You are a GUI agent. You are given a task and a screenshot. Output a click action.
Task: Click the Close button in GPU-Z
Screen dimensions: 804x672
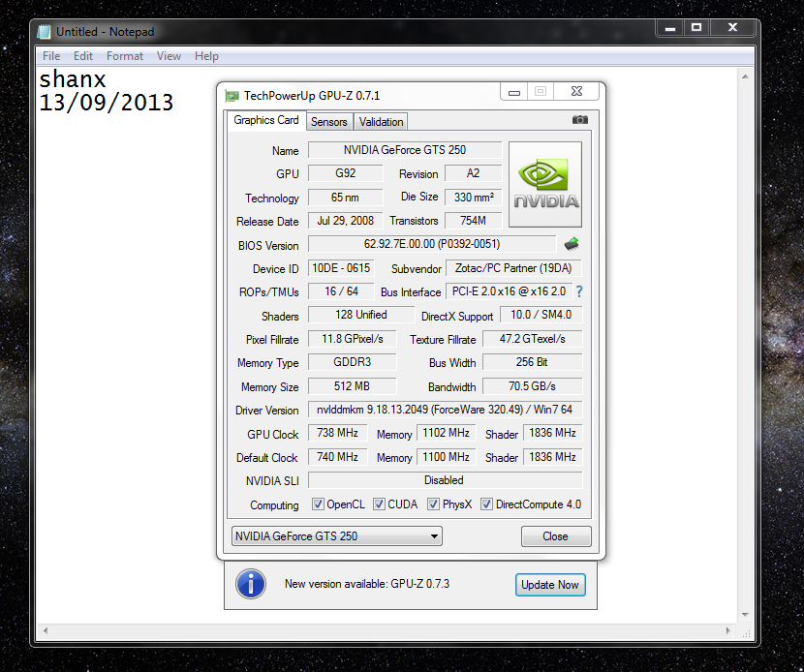pos(556,536)
